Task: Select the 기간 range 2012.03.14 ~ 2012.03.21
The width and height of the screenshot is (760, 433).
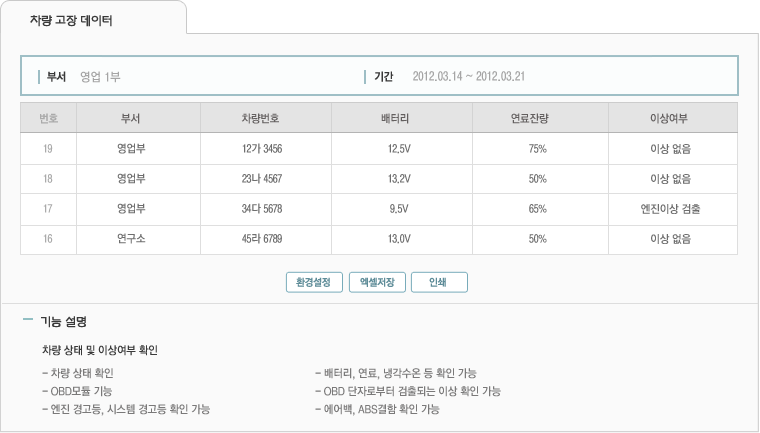Action: (469, 77)
